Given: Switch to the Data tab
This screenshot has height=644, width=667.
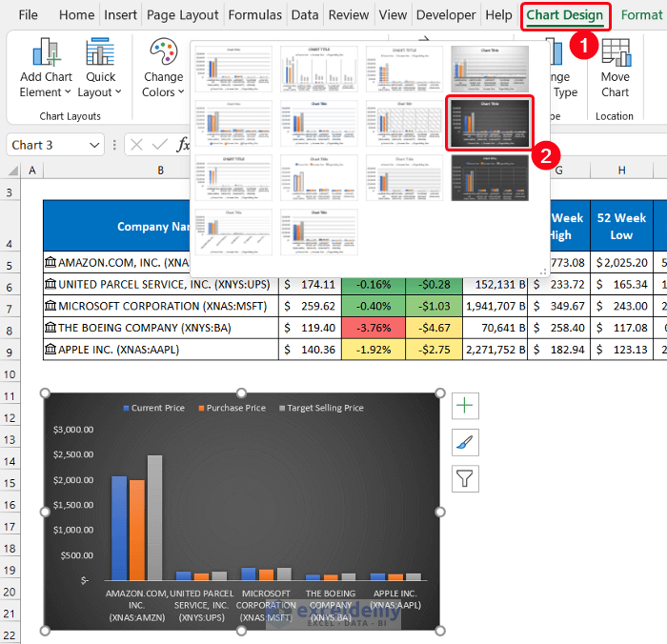Looking at the screenshot, I should (x=305, y=15).
